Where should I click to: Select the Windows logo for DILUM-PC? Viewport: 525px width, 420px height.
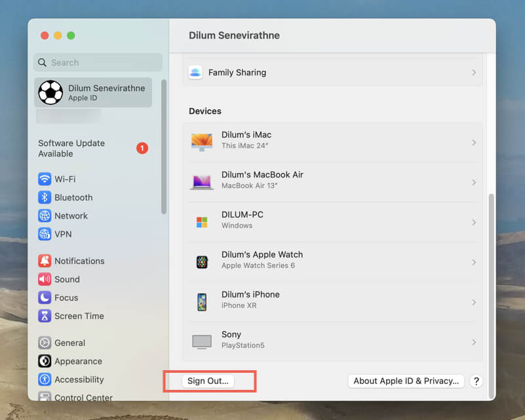tap(202, 222)
